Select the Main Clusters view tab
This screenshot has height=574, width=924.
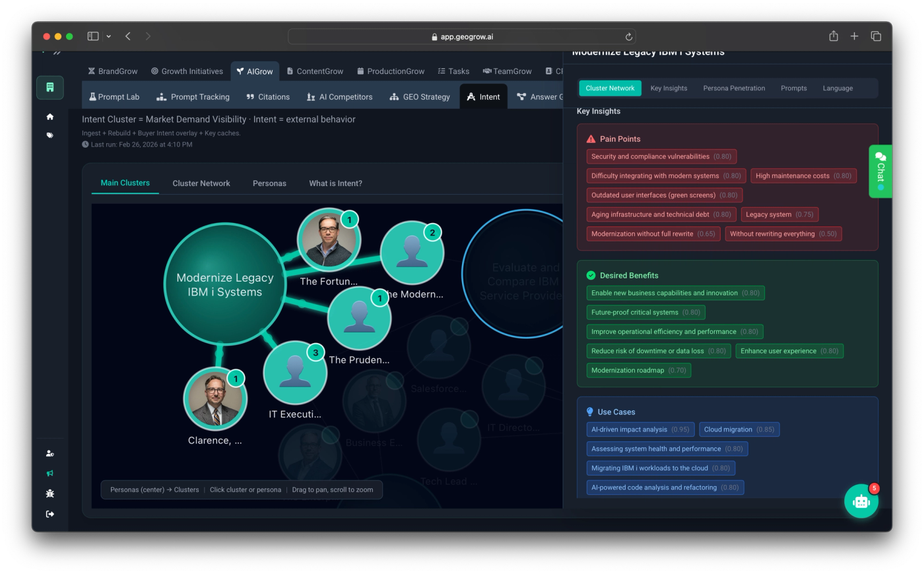pyautogui.click(x=125, y=183)
